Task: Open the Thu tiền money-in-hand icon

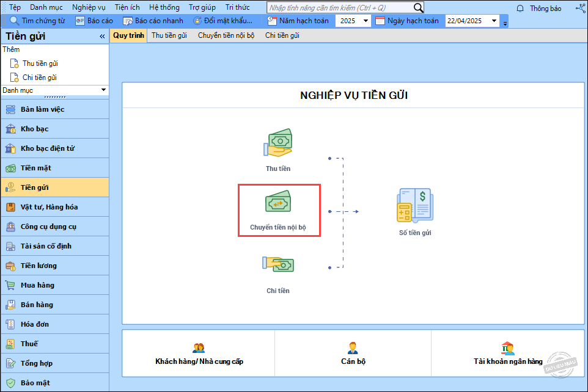Action: point(278,143)
